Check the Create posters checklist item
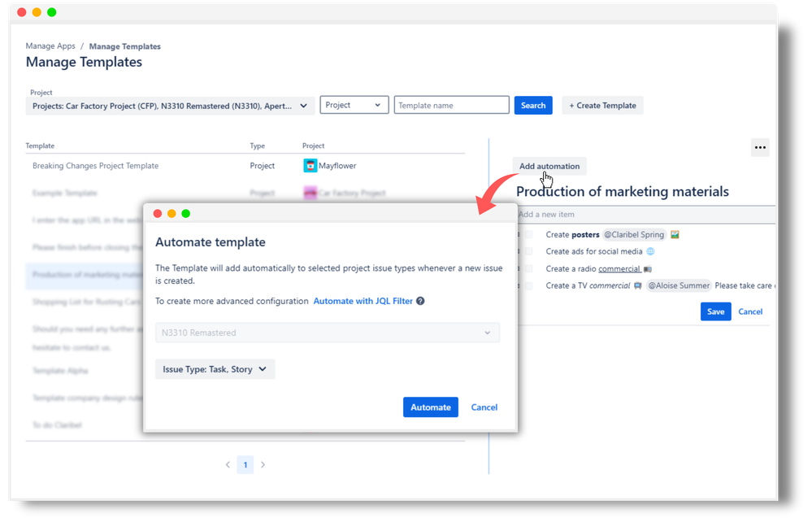The image size is (812, 522). [529, 234]
